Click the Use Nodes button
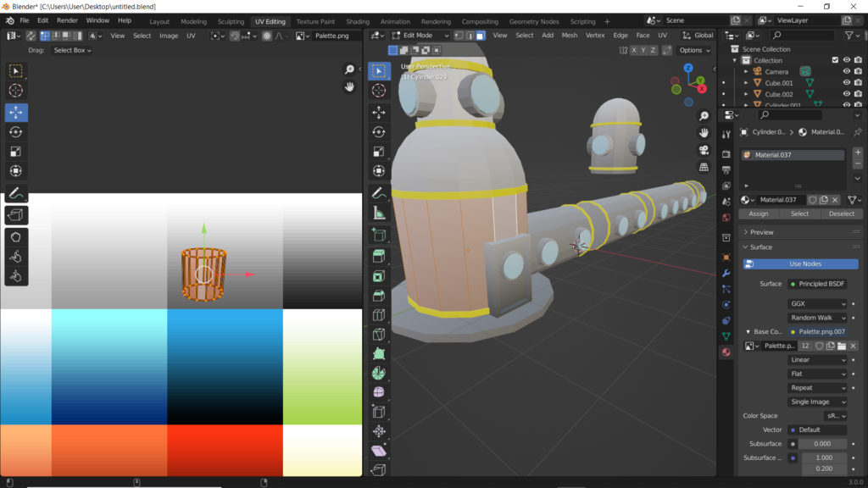The height and width of the screenshot is (488, 868). tap(804, 263)
